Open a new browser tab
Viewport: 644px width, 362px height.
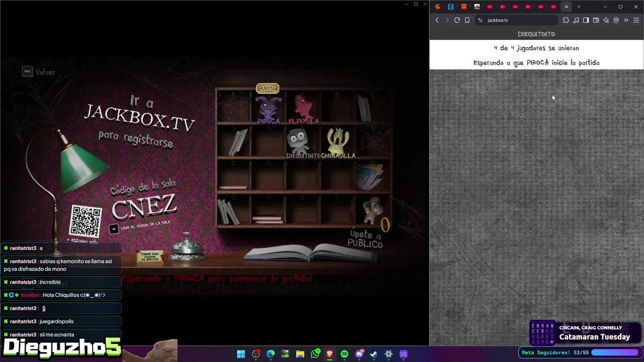(579, 7)
